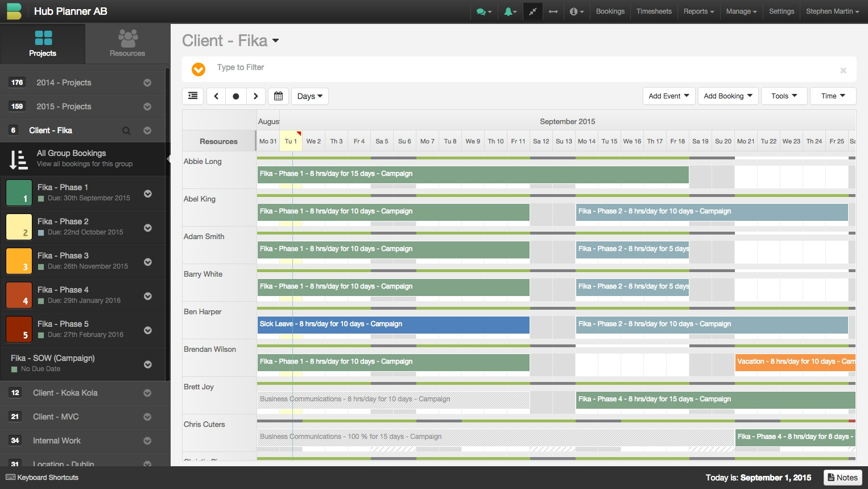Click the horizontal expand width icon
The height and width of the screenshot is (489, 868).
click(x=553, y=11)
